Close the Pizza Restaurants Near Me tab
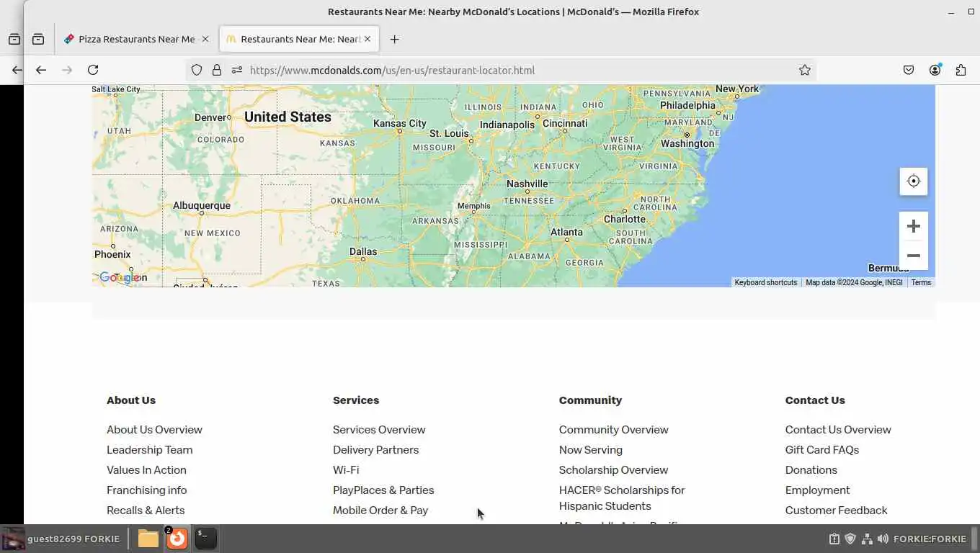Screen dimensions: 980x553 [205, 39]
